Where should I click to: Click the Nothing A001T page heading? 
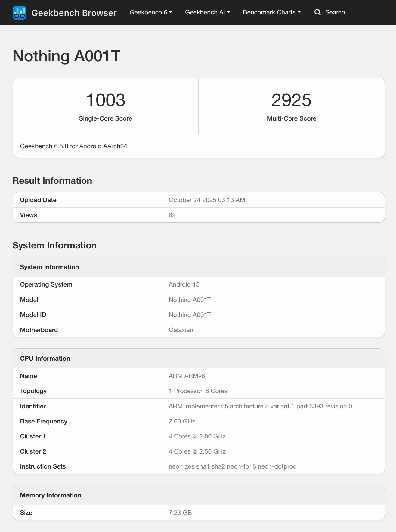point(67,56)
